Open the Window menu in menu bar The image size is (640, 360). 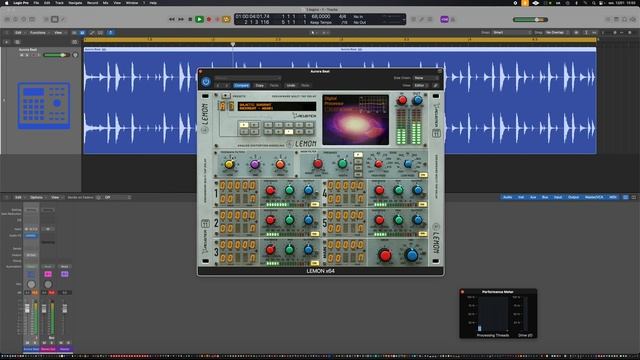coord(132,3)
